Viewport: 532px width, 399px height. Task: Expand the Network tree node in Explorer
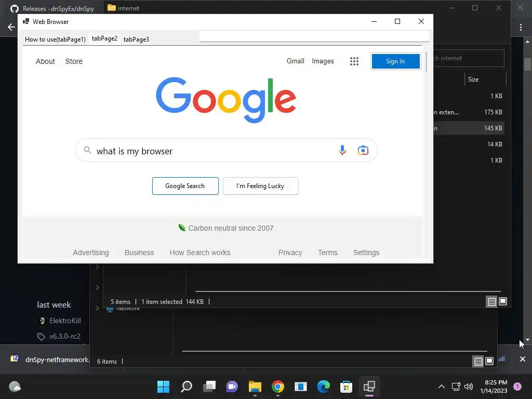97,309
